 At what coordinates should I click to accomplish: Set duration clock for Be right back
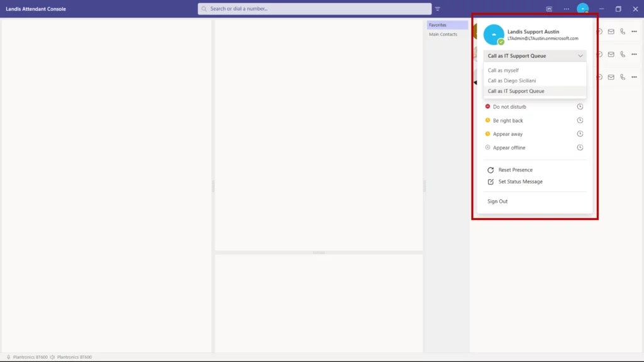click(580, 121)
